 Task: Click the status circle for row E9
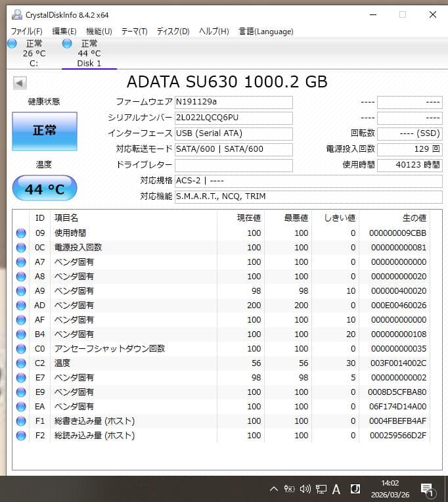(21, 392)
